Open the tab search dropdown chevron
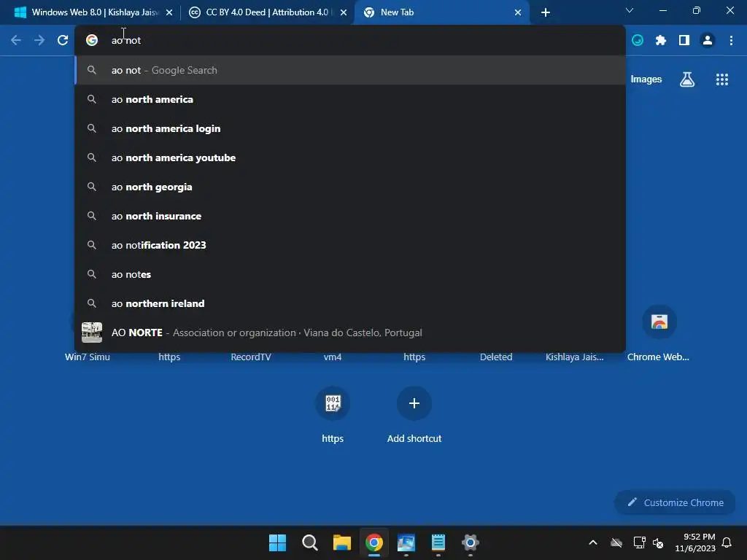Image resolution: width=747 pixels, height=560 pixels. pyautogui.click(x=630, y=10)
